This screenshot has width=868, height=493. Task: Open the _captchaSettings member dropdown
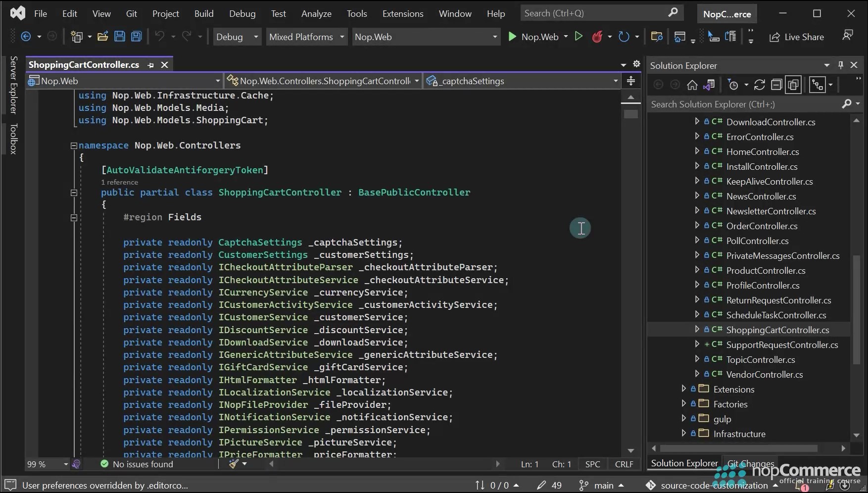click(523, 81)
